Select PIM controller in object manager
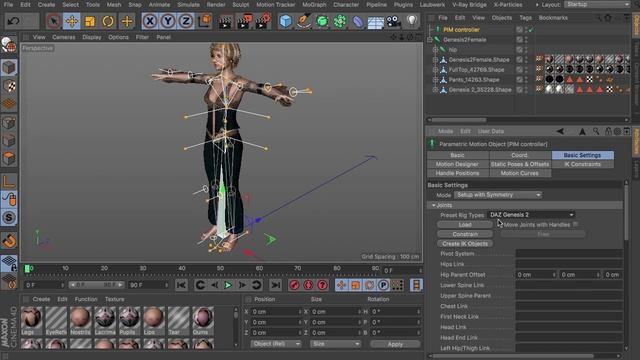This screenshot has height=360, width=640. point(461,30)
